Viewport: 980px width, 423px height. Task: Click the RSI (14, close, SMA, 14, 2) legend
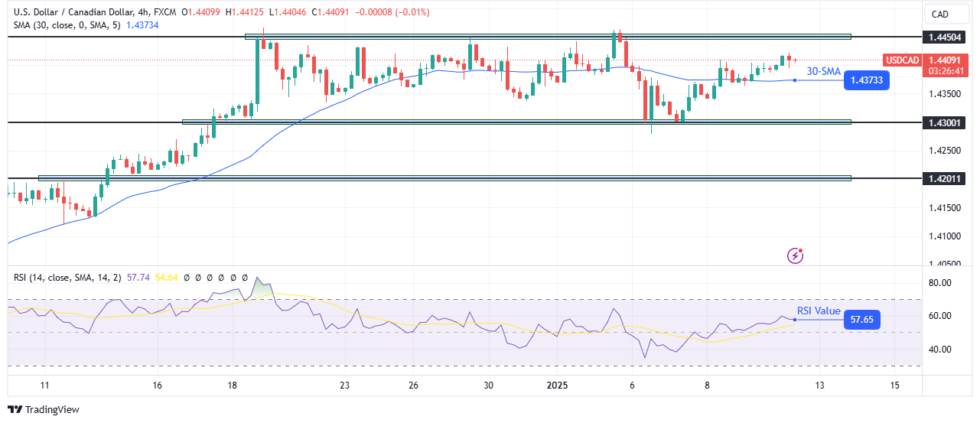coord(68,277)
